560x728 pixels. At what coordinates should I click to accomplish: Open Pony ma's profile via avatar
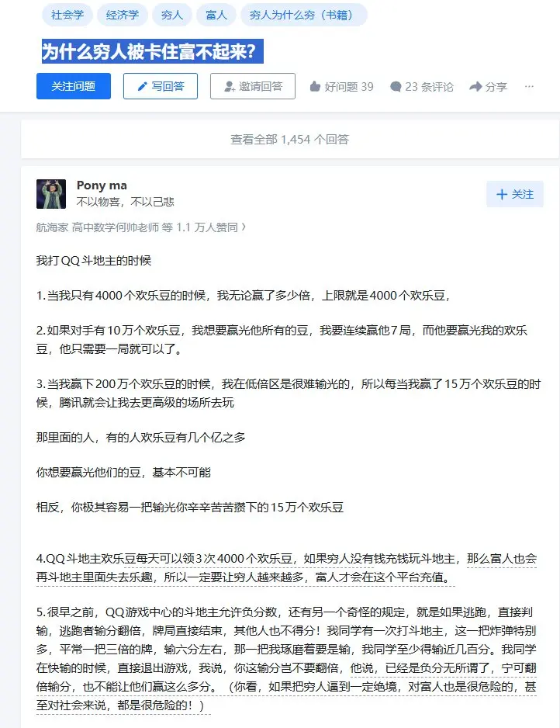(51, 194)
